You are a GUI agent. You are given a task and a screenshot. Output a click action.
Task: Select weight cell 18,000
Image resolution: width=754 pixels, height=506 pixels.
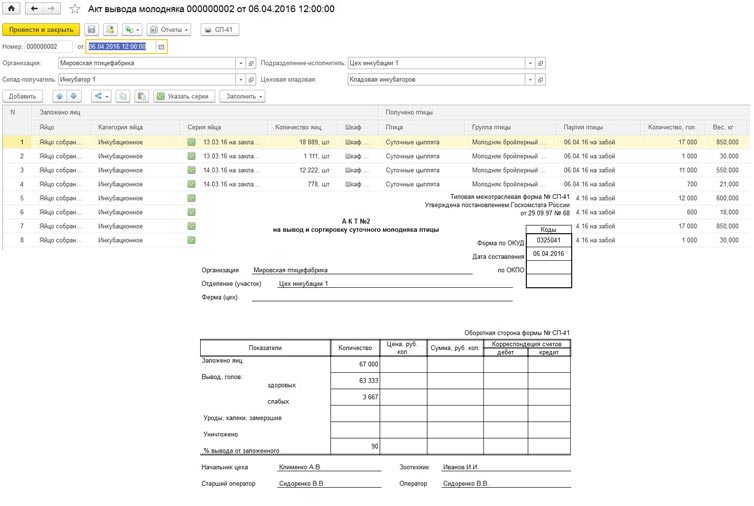(x=727, y=212)
